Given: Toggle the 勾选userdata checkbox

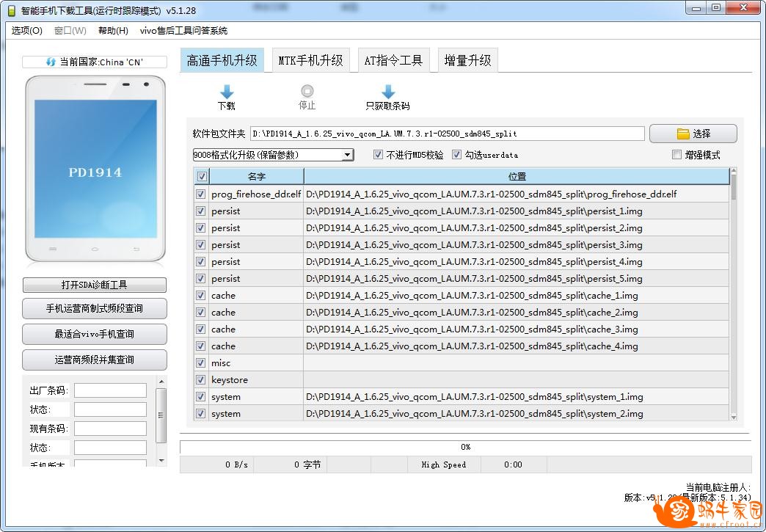Looking at the screenshot, I should point(456,155).
